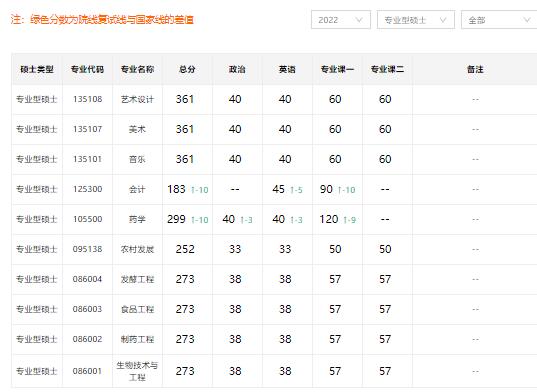Viewport: 537px width, 392px height.
Task: Click 专业课一 score 120 in 药学 row
Action: pos(329,219)
